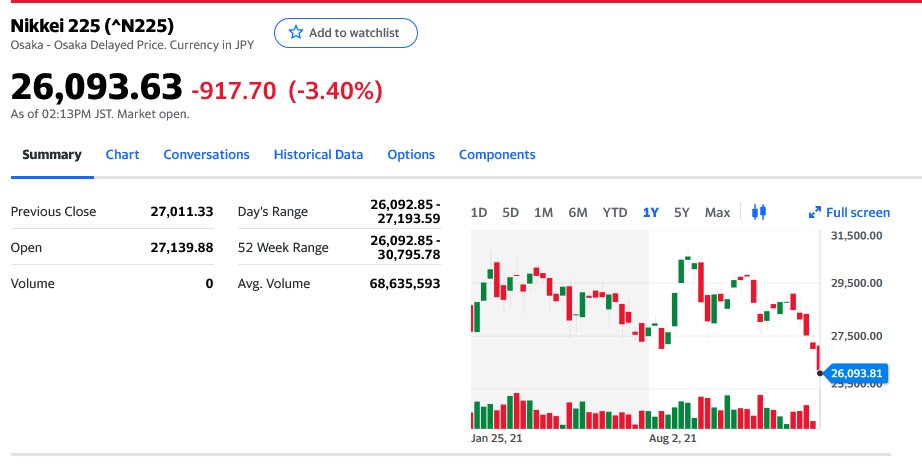Image resolution: width=922 pixels, height=464 pixels.
Task: Click the Add to watchlist button
Action: 346,33
